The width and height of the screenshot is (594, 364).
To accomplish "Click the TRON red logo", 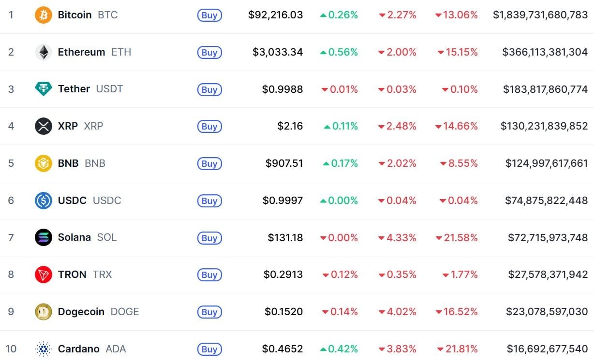I will tap(44, 275).
